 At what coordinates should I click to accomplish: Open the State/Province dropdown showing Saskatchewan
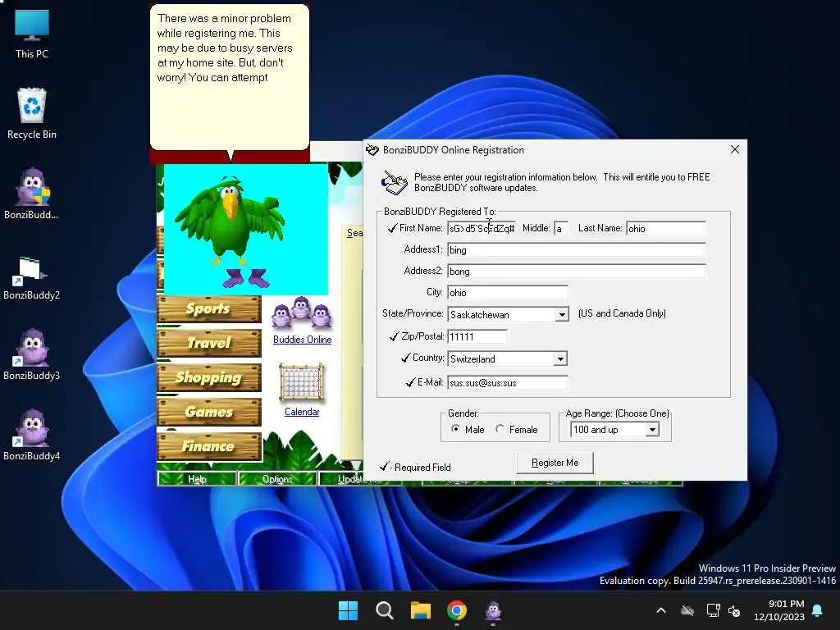tap(561, 314)
